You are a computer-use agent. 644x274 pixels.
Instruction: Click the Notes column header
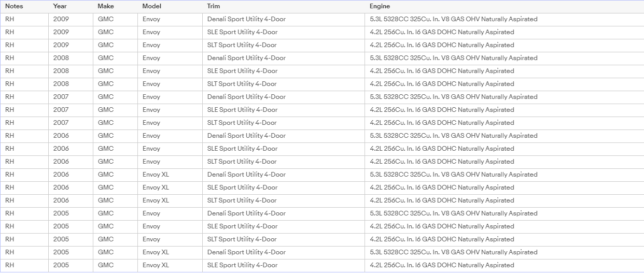tap(24, 6)
